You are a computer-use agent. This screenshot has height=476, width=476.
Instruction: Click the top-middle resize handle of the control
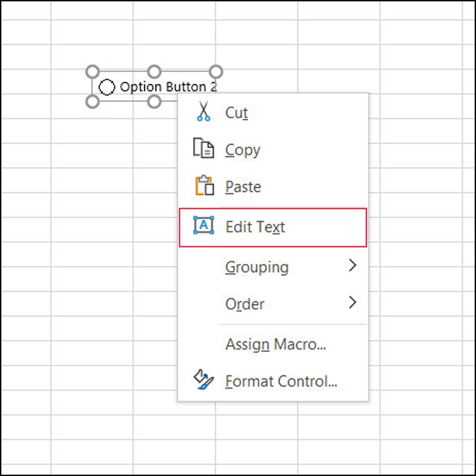pos(155,71)
